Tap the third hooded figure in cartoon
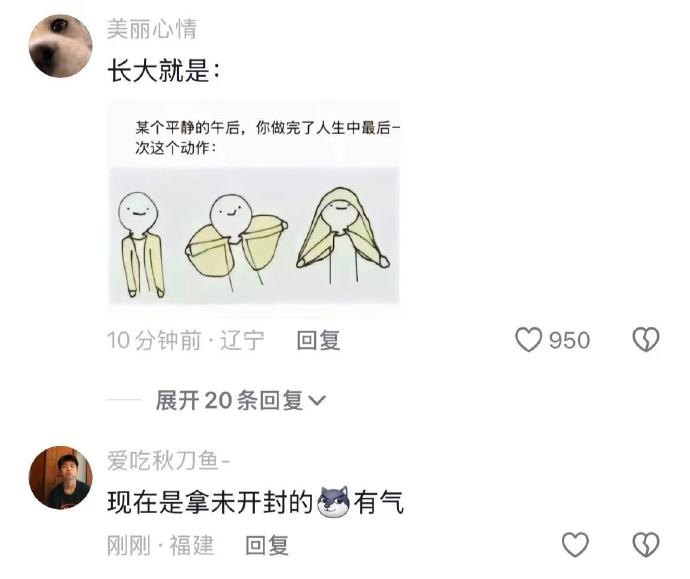This screenshot has width=690, height=579. 343,235
